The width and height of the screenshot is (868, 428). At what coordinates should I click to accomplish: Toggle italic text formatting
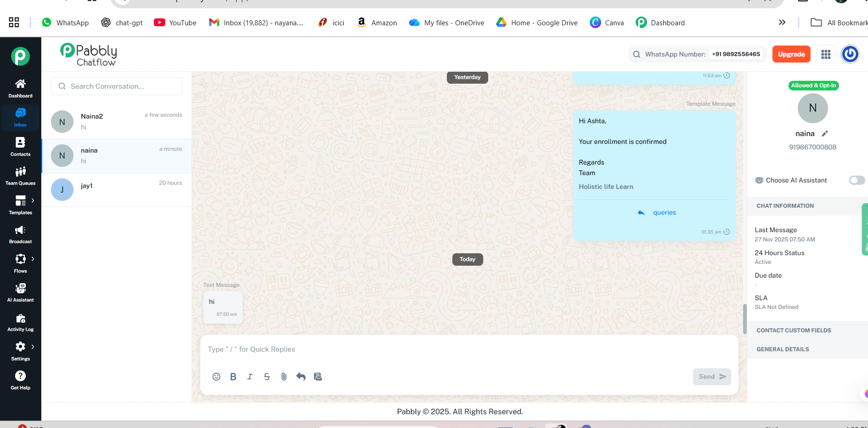250,377
